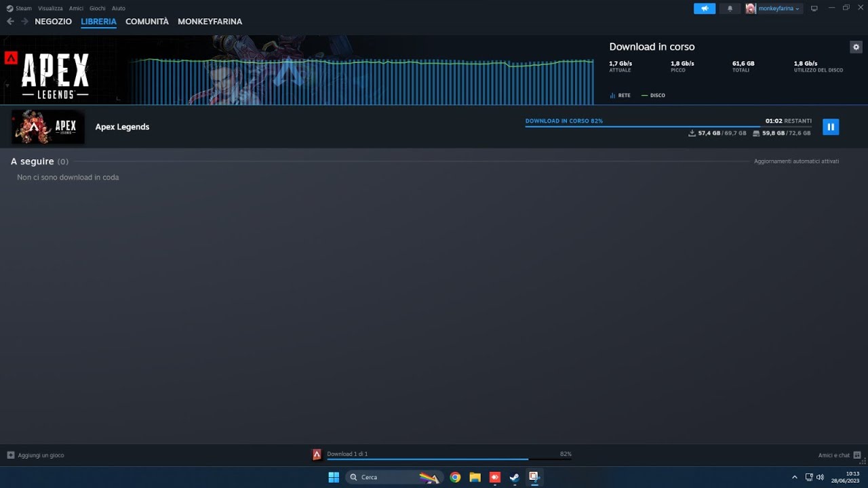
Task: Click the Apex Legends logo in banner
Action: click(x=55, y=76)
